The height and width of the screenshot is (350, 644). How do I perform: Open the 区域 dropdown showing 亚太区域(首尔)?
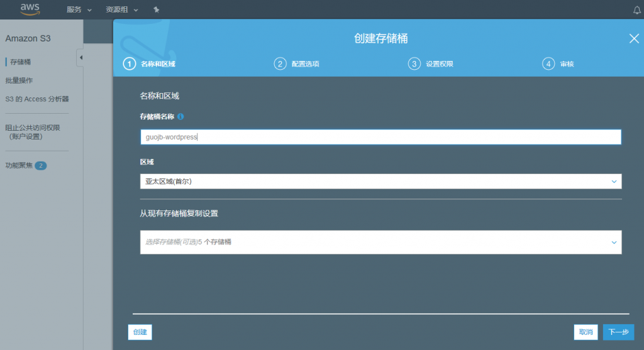(380, 182)
